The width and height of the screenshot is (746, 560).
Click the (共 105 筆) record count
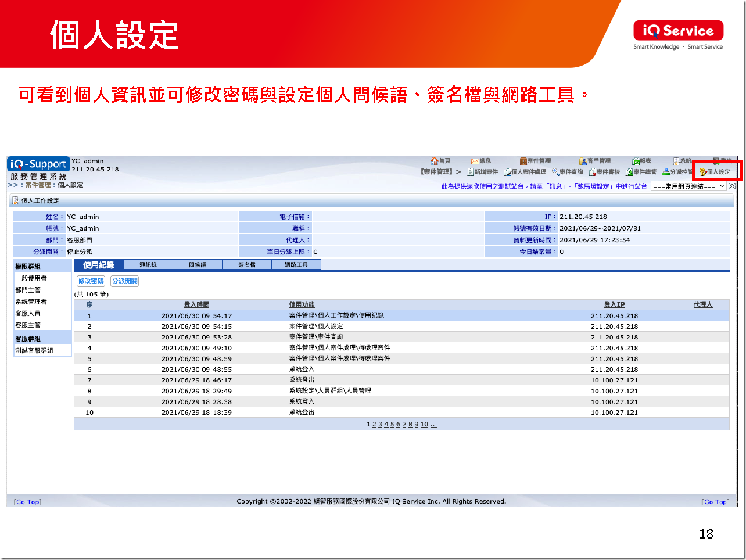pyautogui.click(x=91, y=295)
